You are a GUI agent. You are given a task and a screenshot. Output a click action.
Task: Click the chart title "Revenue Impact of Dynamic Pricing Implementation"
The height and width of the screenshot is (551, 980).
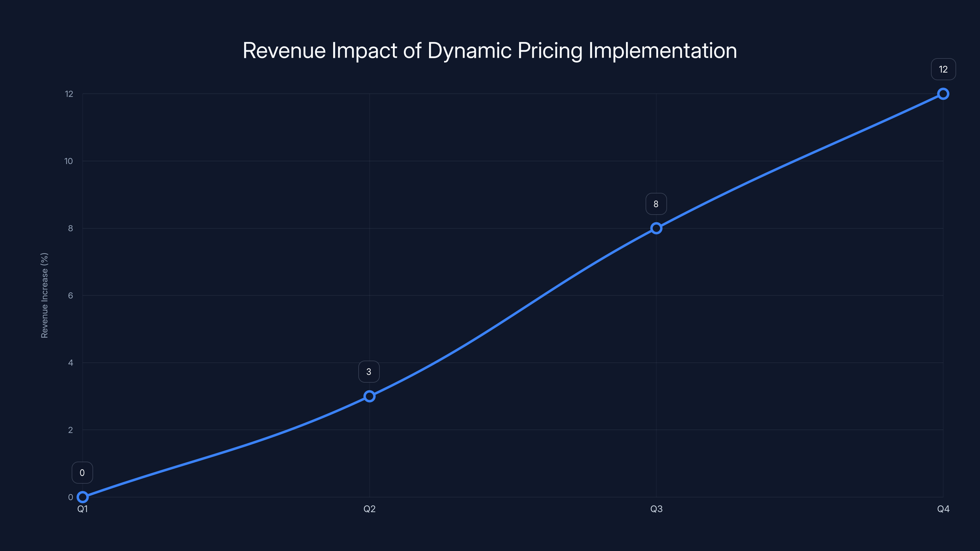click(490, 51)
